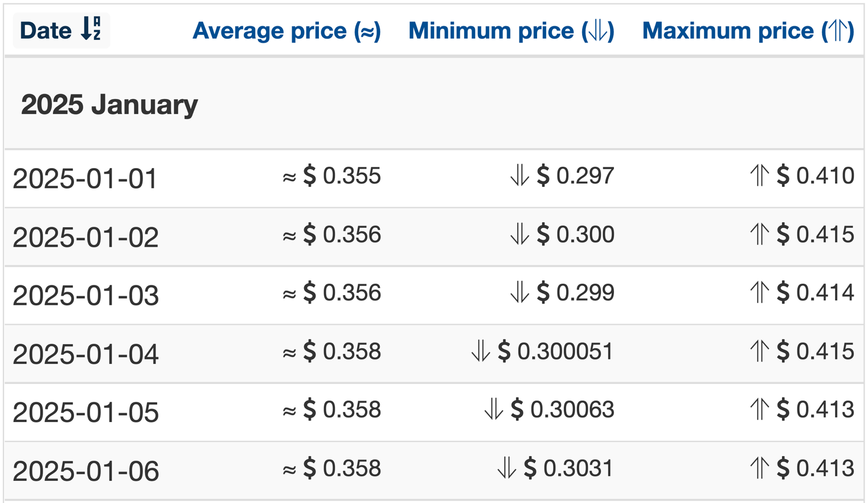868x503 pixels.
Task: Click the 2025 January group heading
Action: tap(109, 104)
